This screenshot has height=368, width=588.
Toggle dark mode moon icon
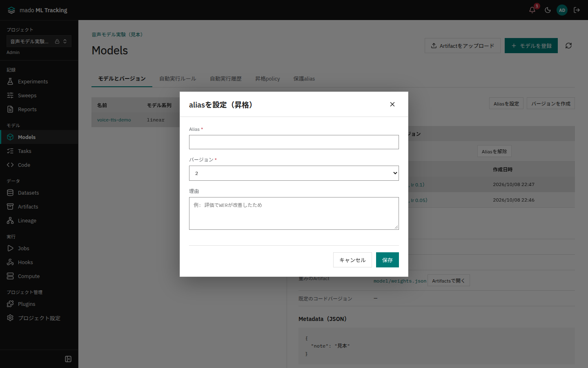(548, 10)
